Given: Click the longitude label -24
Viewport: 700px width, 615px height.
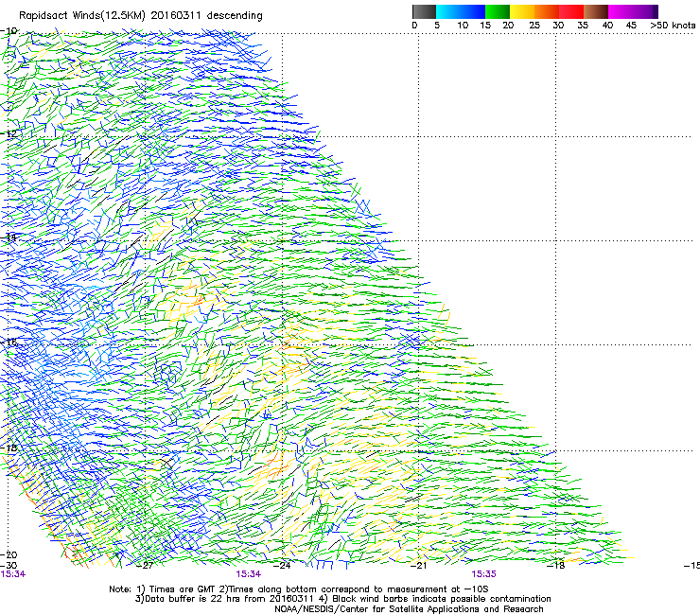Looking at the screenshot, I should click(x=282, y=566).
